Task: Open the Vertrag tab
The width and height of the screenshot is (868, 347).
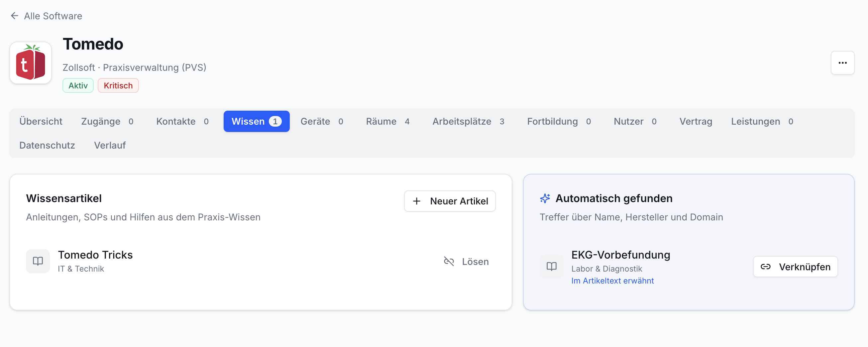Action: (x=696, y=121)
